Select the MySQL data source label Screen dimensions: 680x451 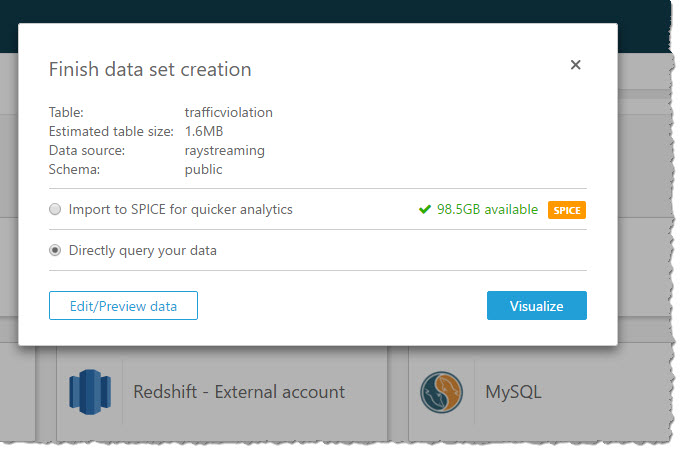pyautogui.click(x=513, y=391)
